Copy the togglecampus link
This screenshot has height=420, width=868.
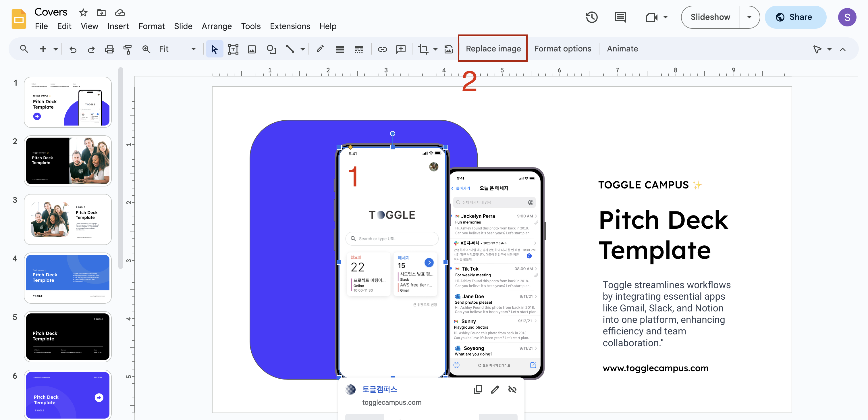(478, 389)
